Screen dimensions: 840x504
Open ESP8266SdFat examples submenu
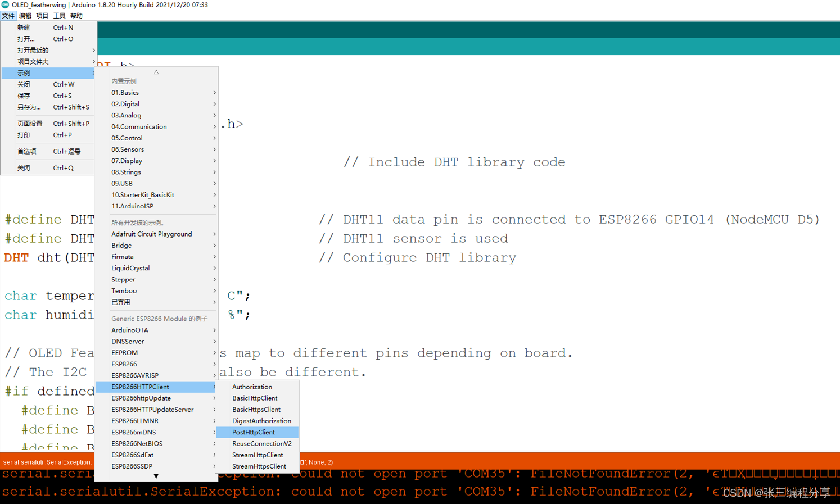(156, 455)
